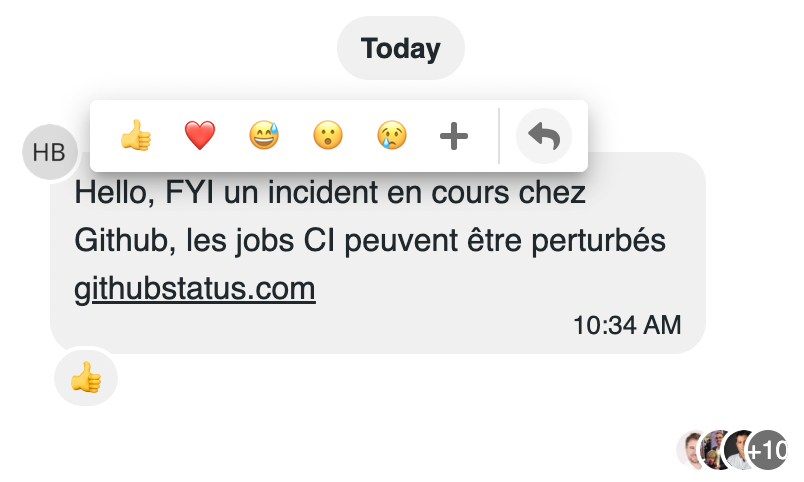Viewport: 804px width, 482px height.
Task: Click the middle seen-by avatar photo
Action: point(715,449)
